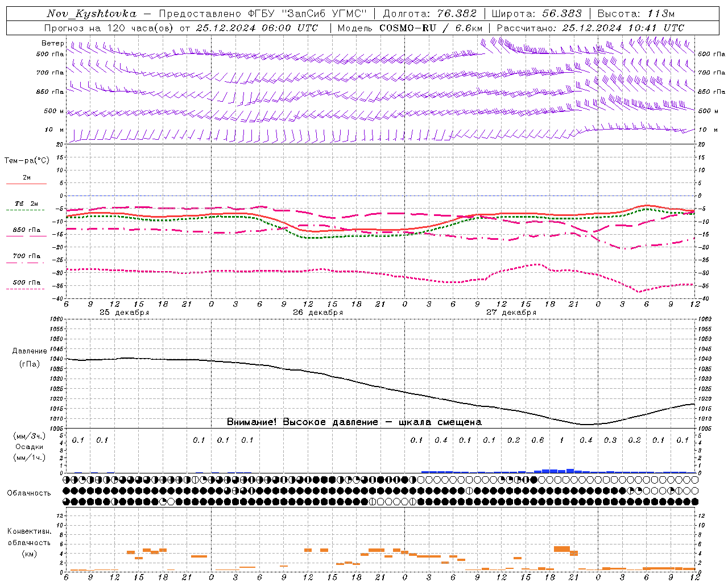Click the Td 2м dew point legend entry
Viewport: 728px width, 582px height.
pyautogui.click(x=26, y=203)
